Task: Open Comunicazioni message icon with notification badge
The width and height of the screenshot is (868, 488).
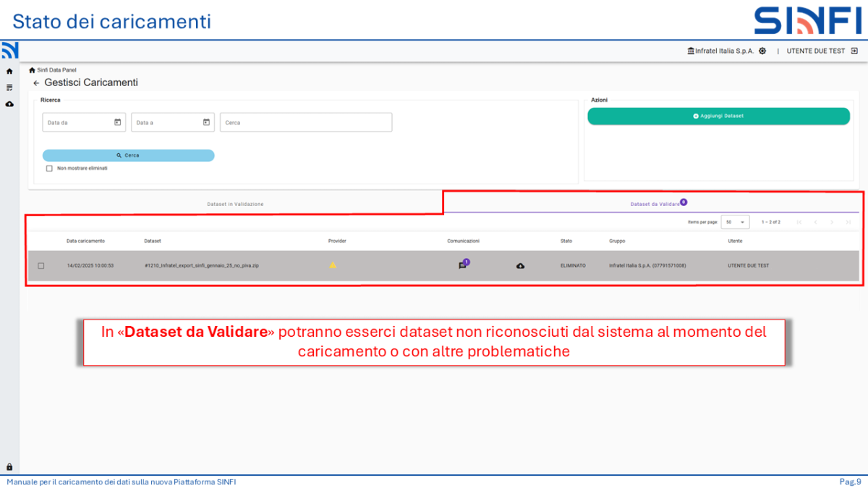Action: (x=462, y=265)
